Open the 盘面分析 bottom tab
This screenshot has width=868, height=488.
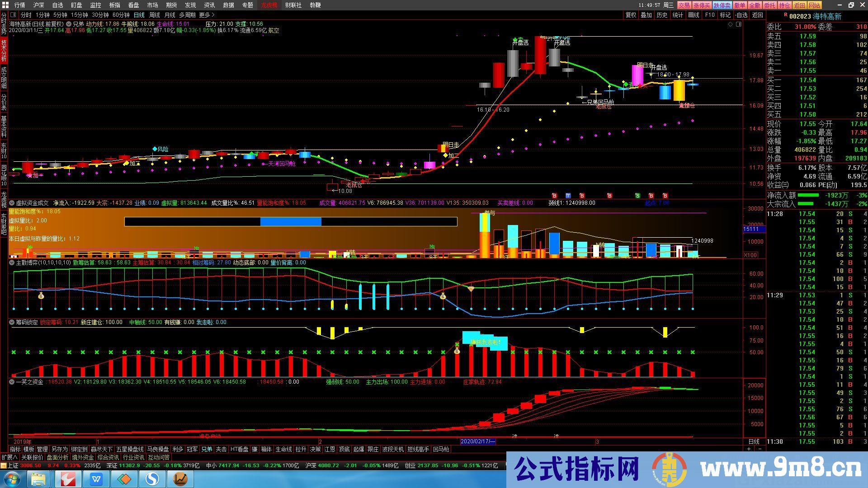(57, 457)
